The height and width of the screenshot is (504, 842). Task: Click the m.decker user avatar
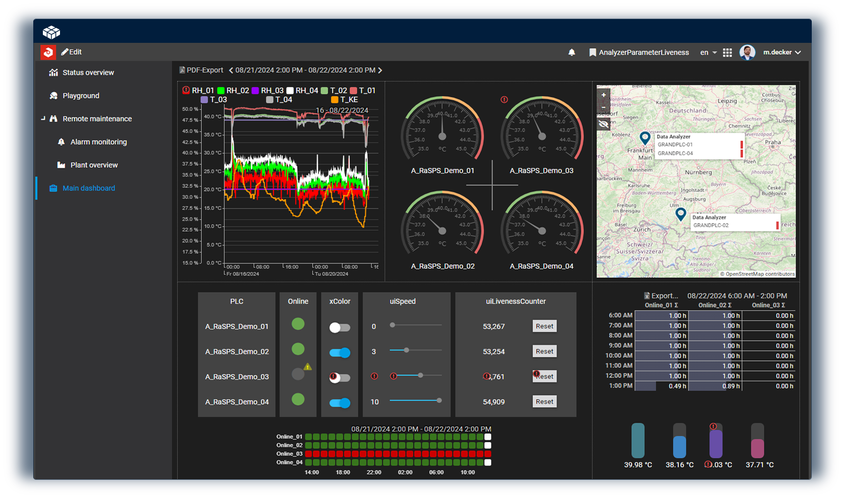click(747, 52)
